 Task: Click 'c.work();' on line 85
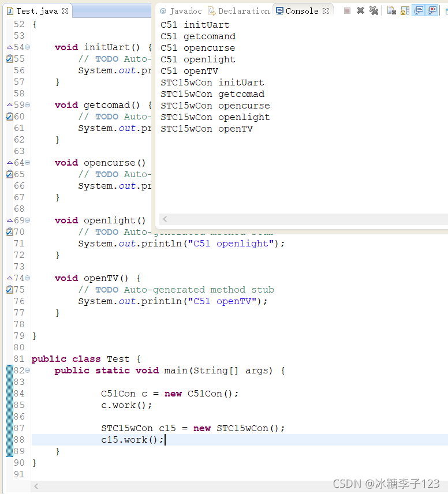click(126, 405)
